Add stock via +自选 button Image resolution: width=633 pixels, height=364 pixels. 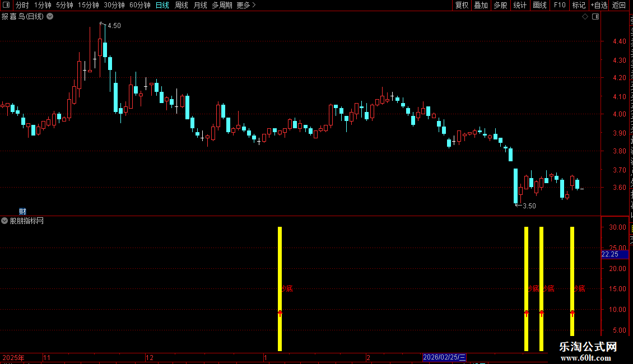pos(599,5)
